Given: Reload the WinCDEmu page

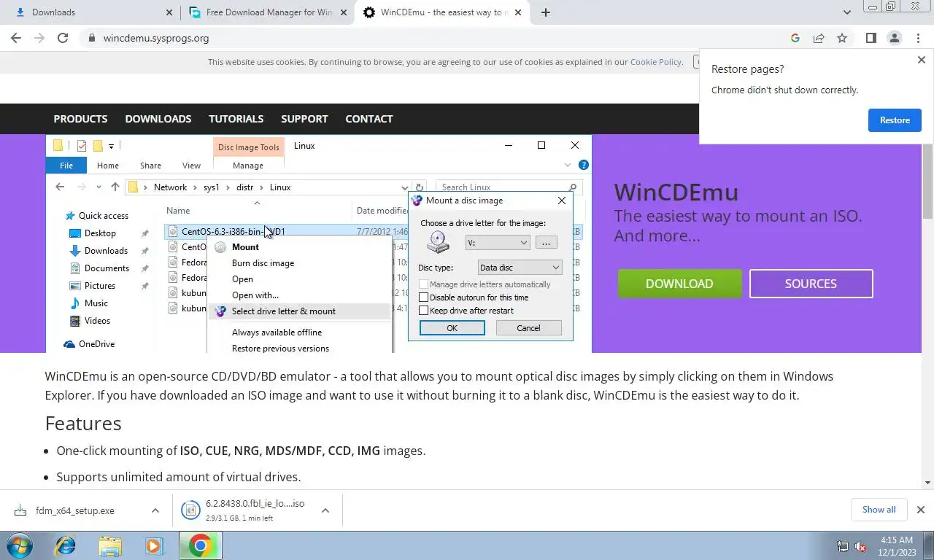Looking at the screenshot, I should pos(63,38).
